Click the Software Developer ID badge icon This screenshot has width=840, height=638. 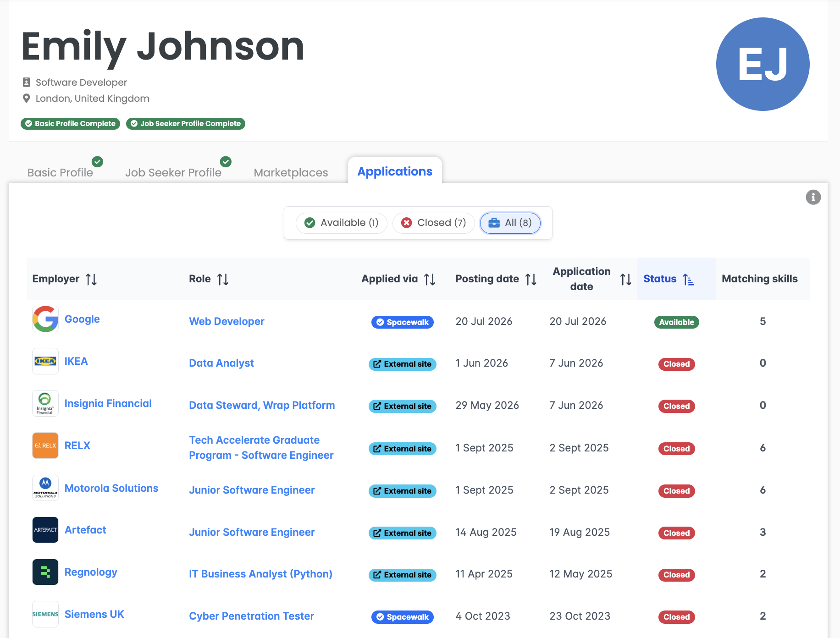(x=27, y=82)
